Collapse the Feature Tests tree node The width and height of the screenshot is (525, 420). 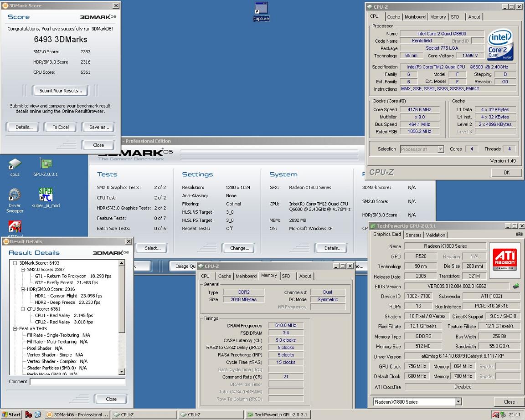(15, 328)
